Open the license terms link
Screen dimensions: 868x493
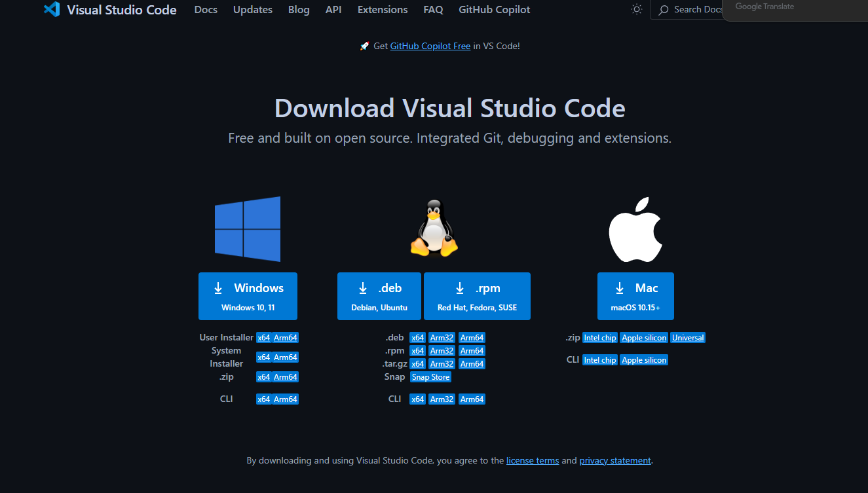click(533, 460)
